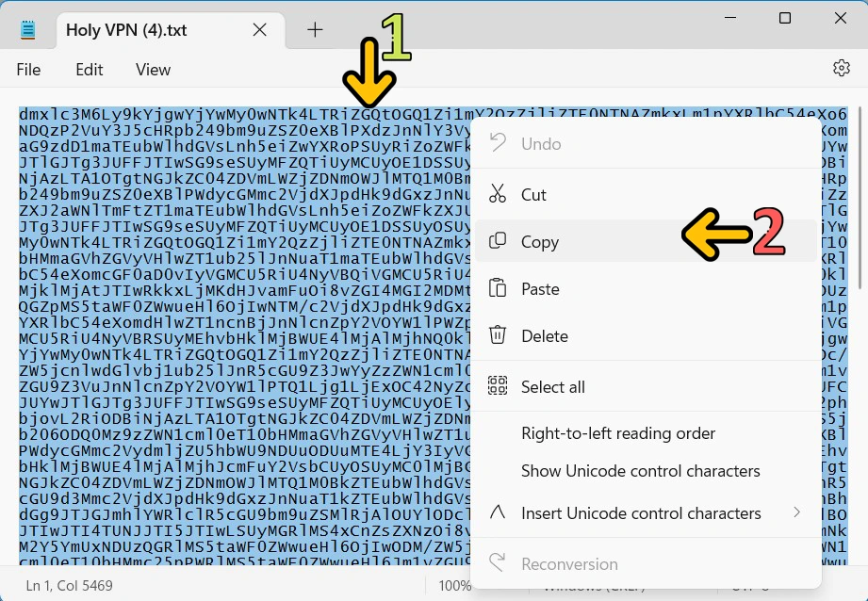Click the grayed-out Undo arrow icon
Image resolution: width=868 pixels, height=601 pixels.
(497, 143)
